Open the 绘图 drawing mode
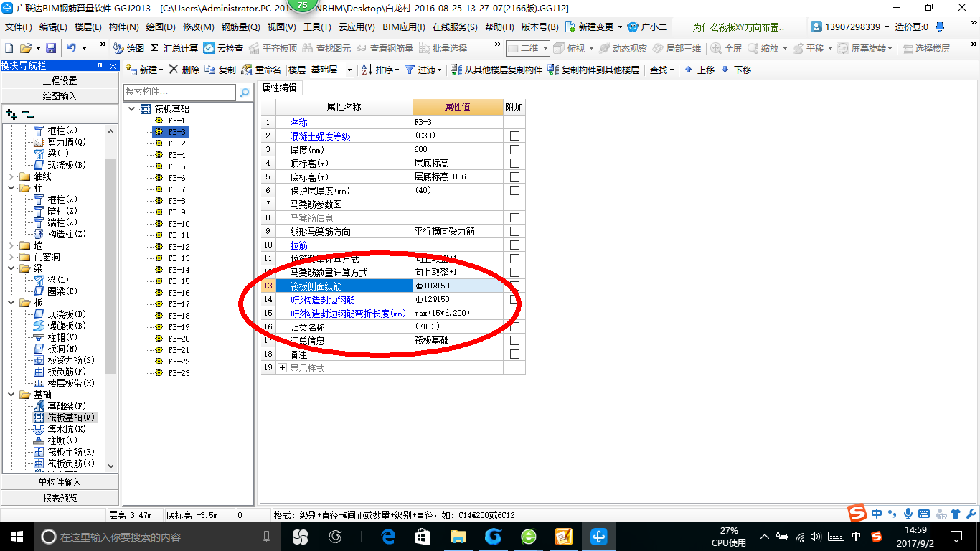The height and width of the screenshot is (551, 980). pos(129,48)
